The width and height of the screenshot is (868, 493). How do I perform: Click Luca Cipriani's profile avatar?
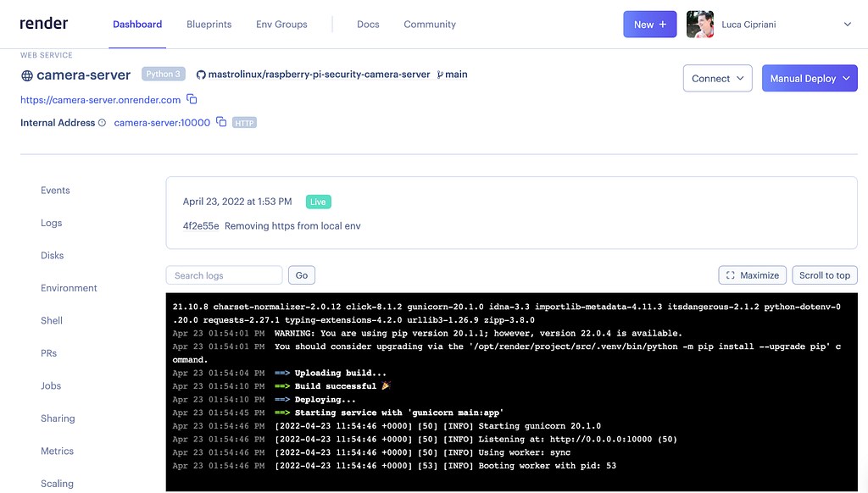click(x=699, y=25)
